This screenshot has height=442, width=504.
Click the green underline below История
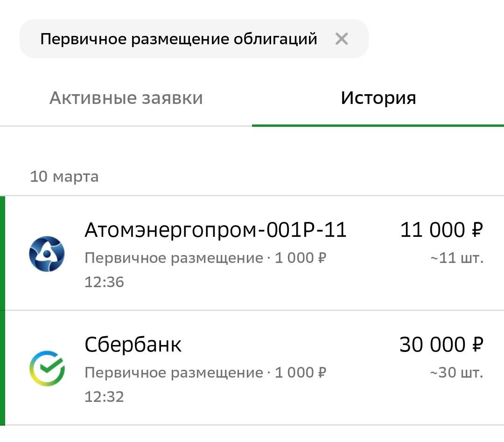(378, 125)
